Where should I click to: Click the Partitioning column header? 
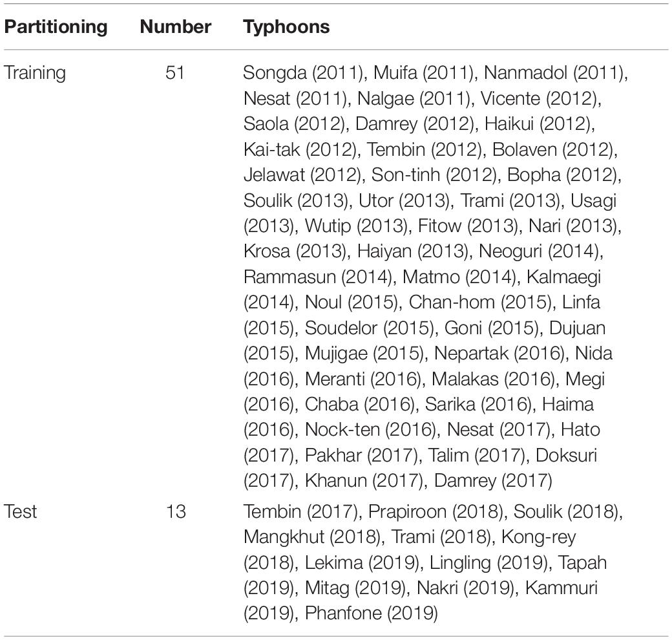pyautogui.click(x=56, y=27)
